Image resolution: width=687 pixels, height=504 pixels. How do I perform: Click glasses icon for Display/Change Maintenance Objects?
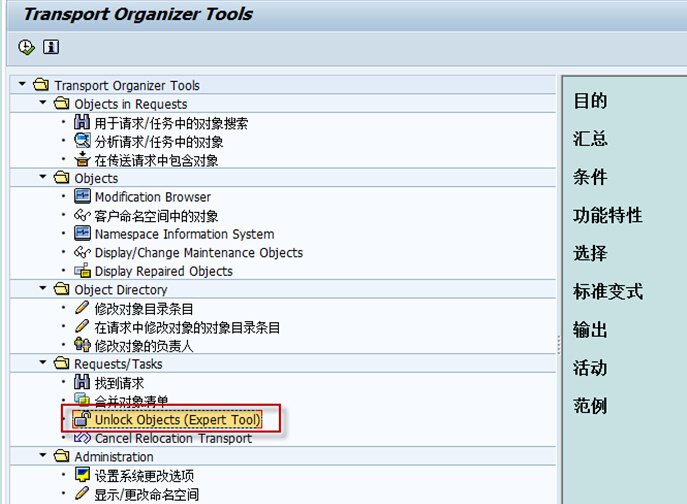coord(82,252)
